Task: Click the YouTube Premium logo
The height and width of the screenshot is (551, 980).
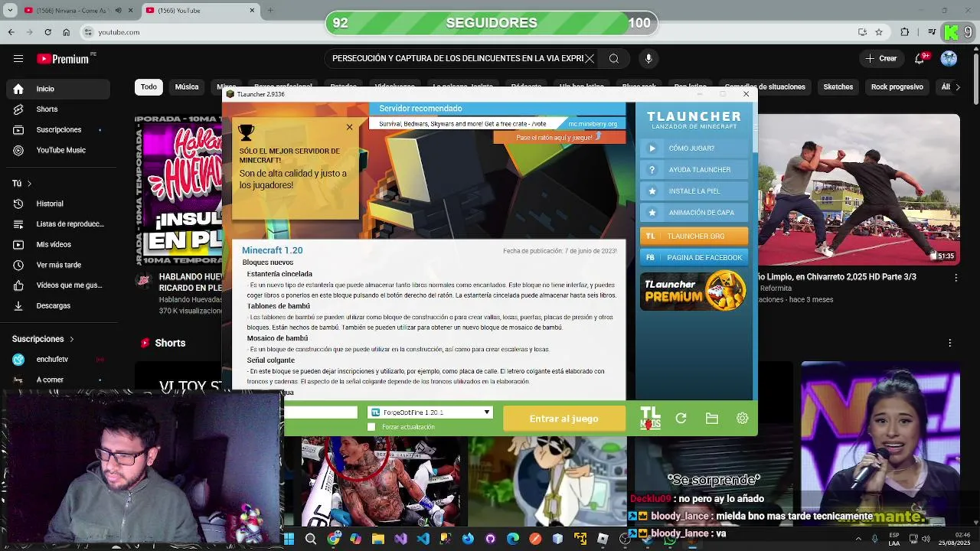Action: pyautogui.click(x=62, y=59)
